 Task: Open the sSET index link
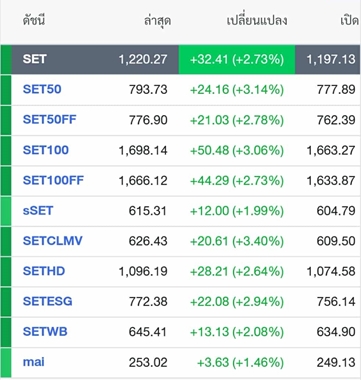click(38, 211)
